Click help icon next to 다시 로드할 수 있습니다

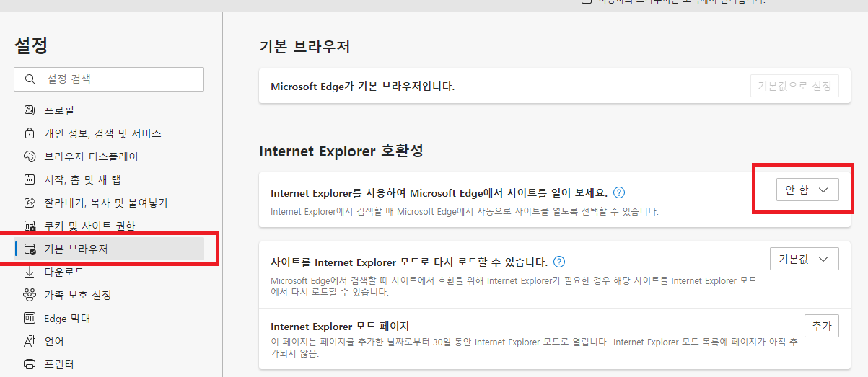[x=559, y=262]
